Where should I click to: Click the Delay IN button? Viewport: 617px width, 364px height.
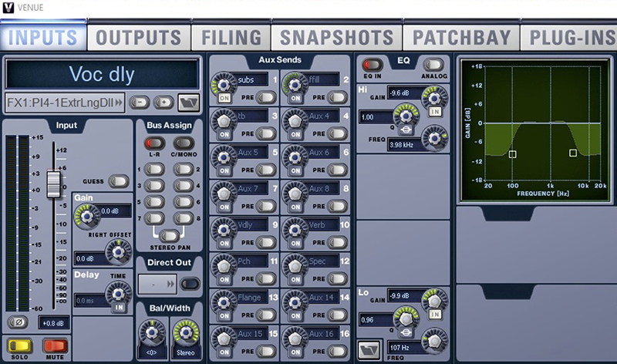pyautogui.click(x=119, y=308)
